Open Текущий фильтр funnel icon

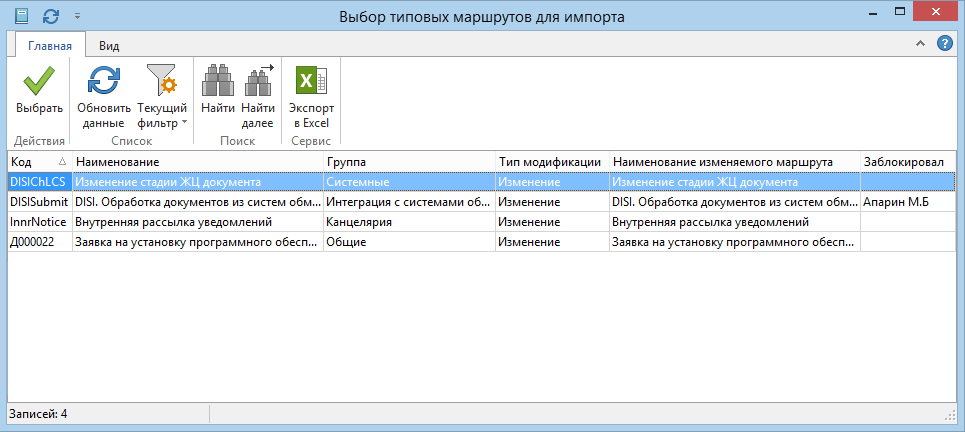pyautogui.click(x=160, y=80)
